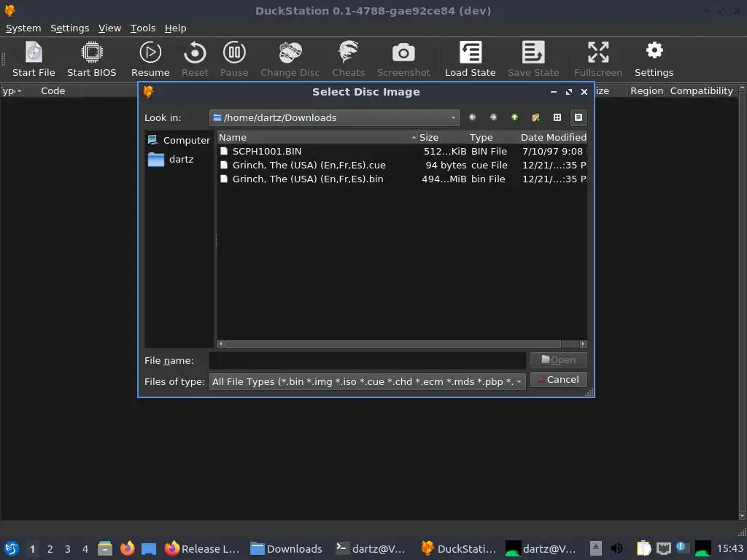The image size is (747, 560).
Task: Sort files by the Size column header
Action: [x=442, y=138]
